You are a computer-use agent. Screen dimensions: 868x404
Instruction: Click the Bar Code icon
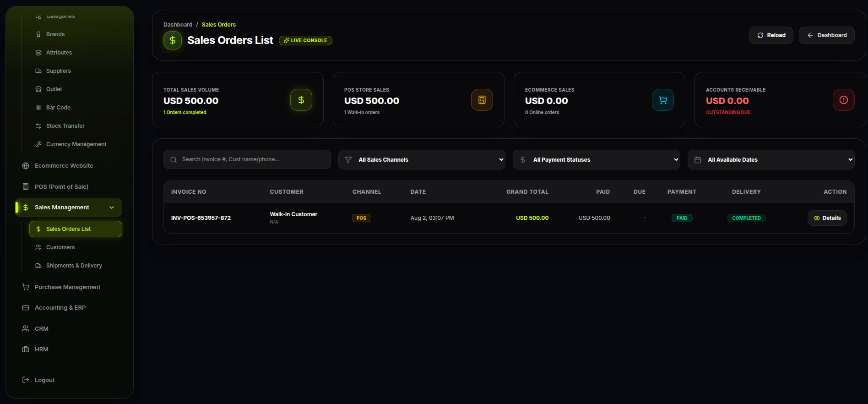[38, 108]
